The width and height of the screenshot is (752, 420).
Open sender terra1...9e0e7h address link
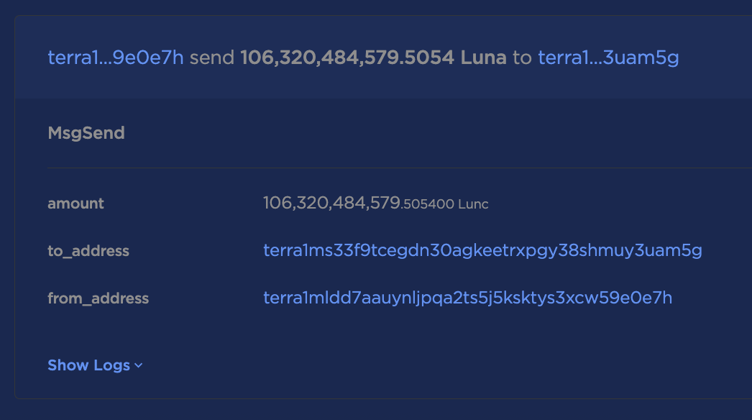(116, 57)
